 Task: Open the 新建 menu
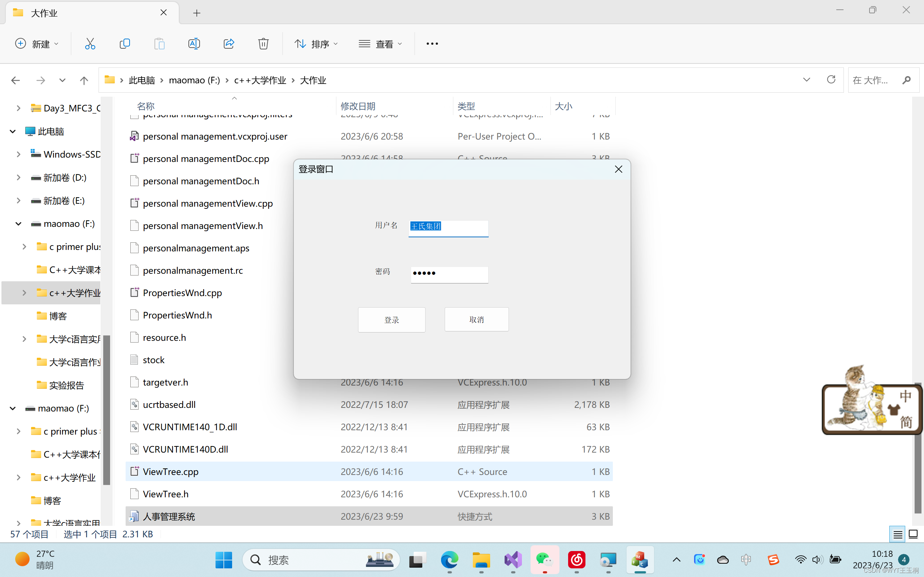(x=37, y=44)
